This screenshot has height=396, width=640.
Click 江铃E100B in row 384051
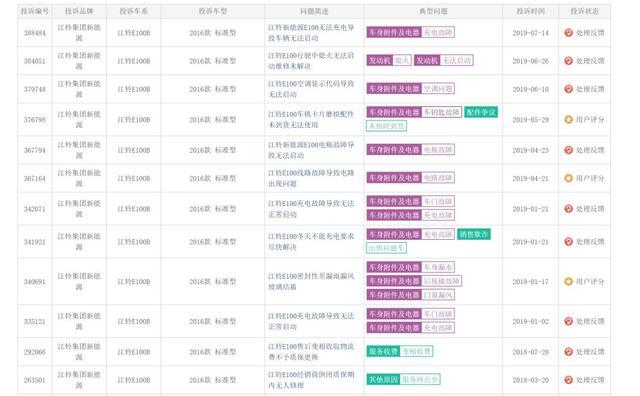134,61
